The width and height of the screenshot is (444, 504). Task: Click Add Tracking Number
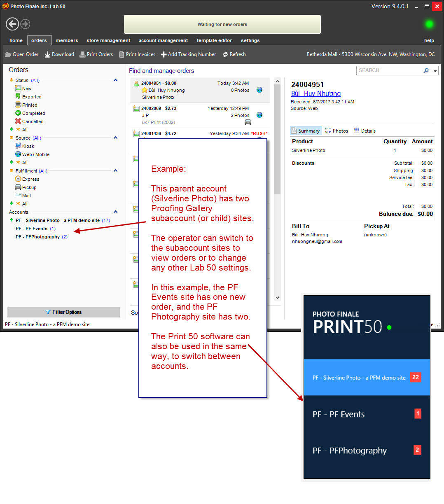coord(188,54)
